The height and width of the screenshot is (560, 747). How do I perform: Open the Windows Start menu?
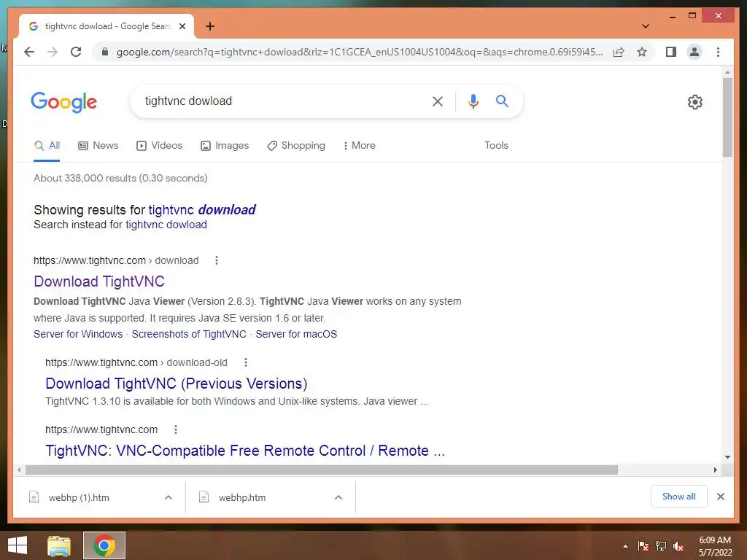coord(18,545)
